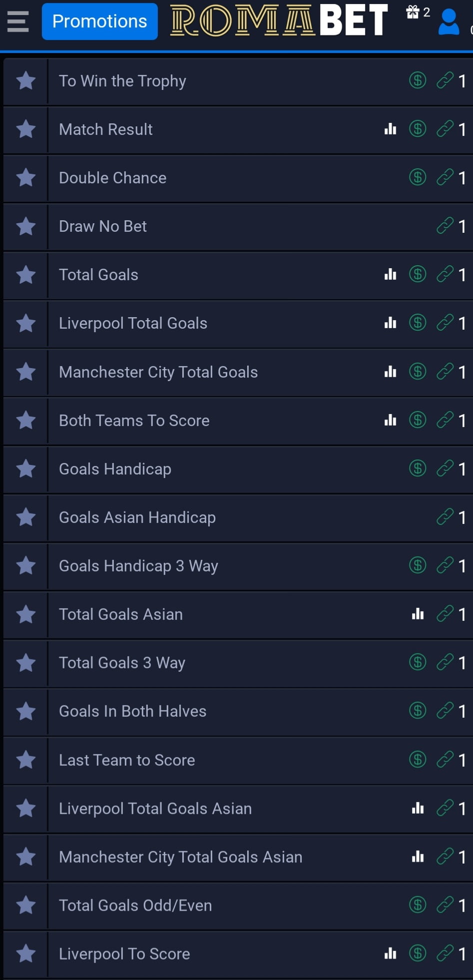
Task: Toggle favorite star for Goals Asian Handicap
Action: [x=26, y=517]
